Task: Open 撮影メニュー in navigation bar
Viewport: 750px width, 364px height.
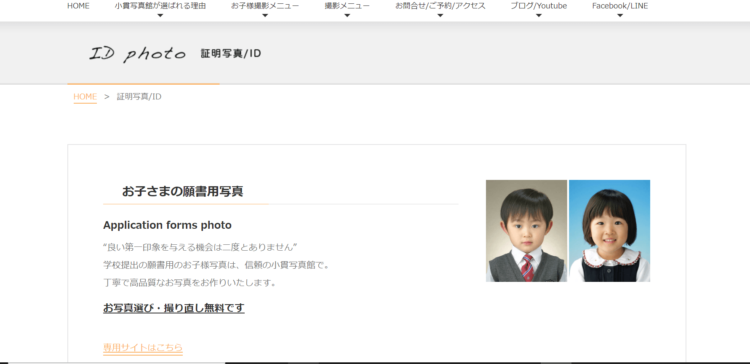Action: pyautogui.click(x=347, y=6)
